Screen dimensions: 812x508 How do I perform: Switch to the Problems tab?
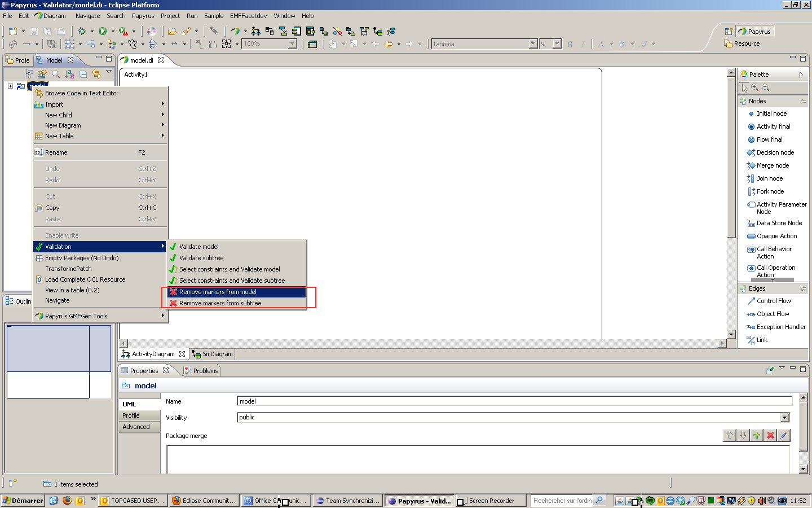(x=201, y=371)
